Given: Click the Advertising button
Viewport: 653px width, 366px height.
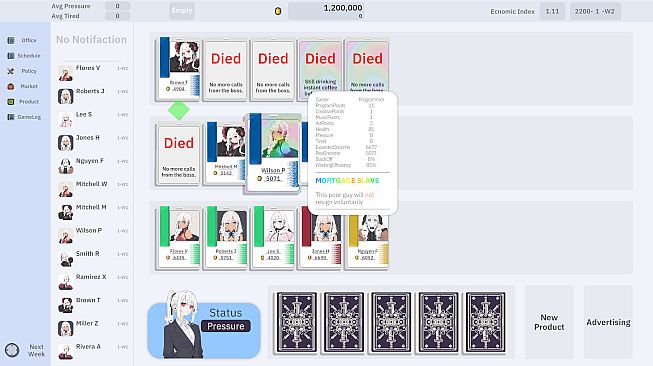Looking at the screenshot, I should coord(608,322).
